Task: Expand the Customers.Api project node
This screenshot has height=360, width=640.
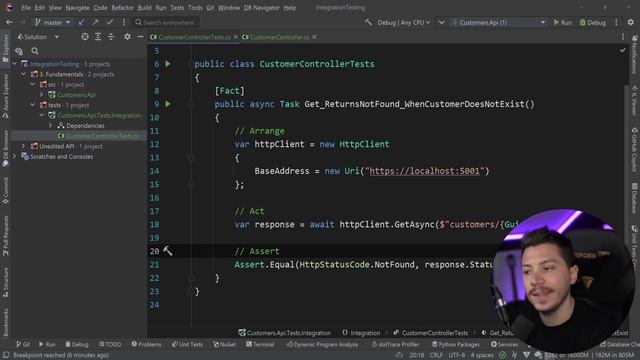Action: coord(42,95)
